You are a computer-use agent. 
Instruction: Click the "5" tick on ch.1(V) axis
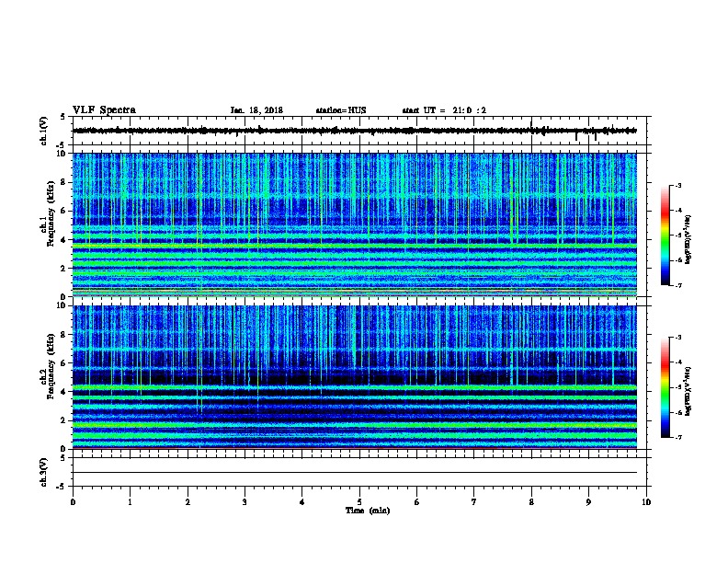tap(63, 117)
